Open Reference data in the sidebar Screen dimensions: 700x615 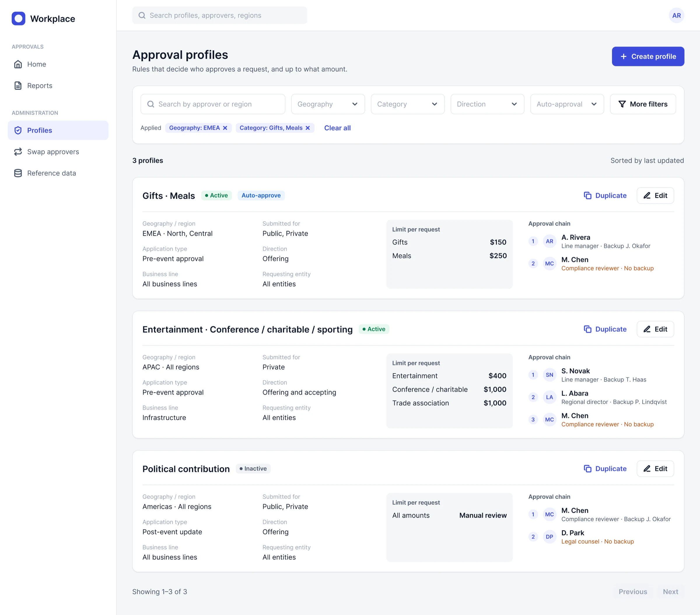(58, 173)
